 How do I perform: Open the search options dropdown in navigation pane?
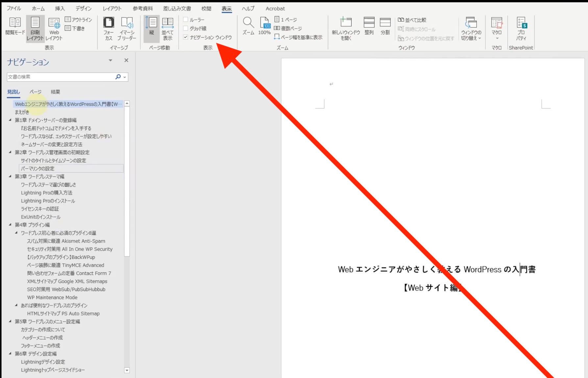[125, 77]
